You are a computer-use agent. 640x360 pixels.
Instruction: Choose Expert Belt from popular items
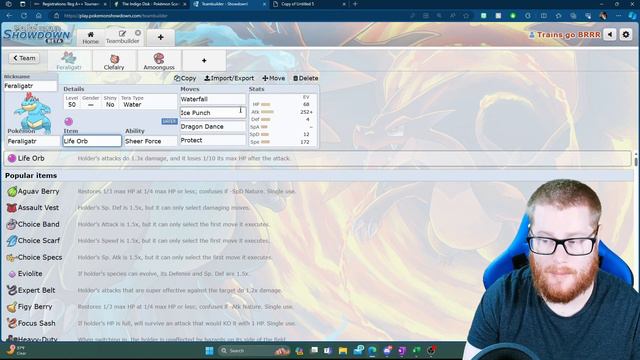pyautogui.click(x=317, y=290)
